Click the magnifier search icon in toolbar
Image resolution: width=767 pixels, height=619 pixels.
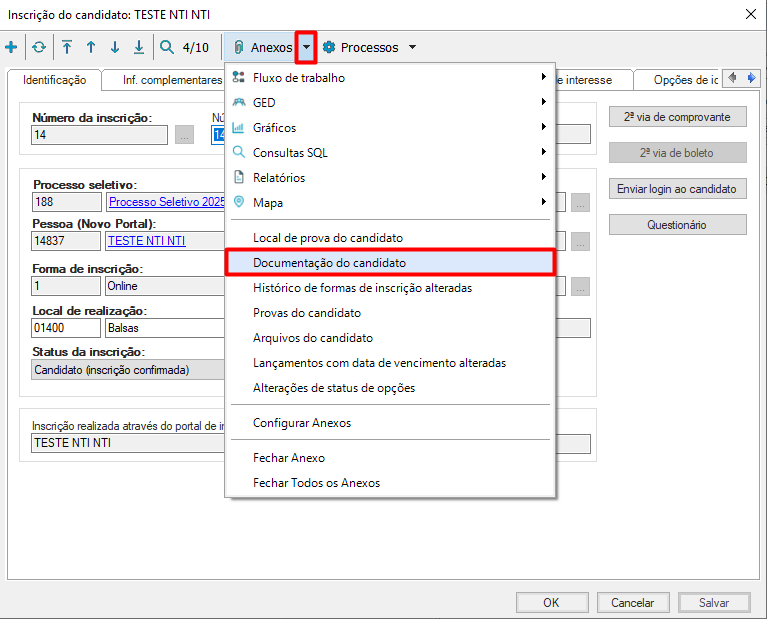click(x=167, y=47)
